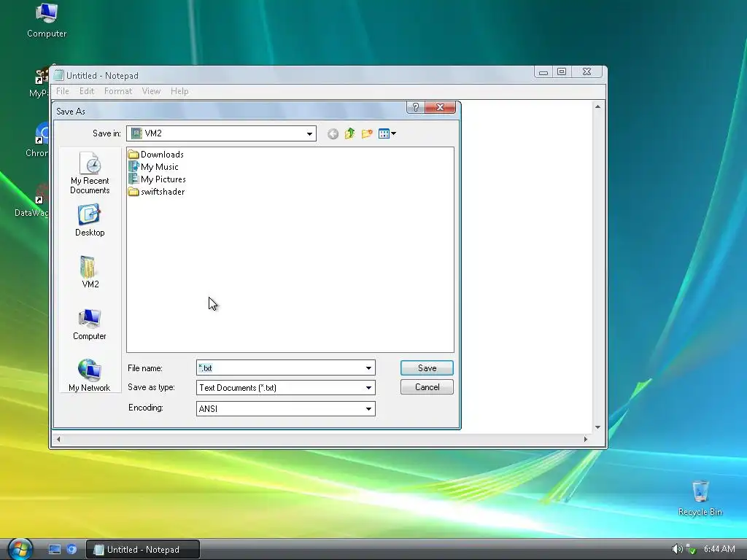This screenshot has width=747, height=560.
Task: Create a new folder icon in Save As
Action: pyautogui.click(x=367, y=134)
